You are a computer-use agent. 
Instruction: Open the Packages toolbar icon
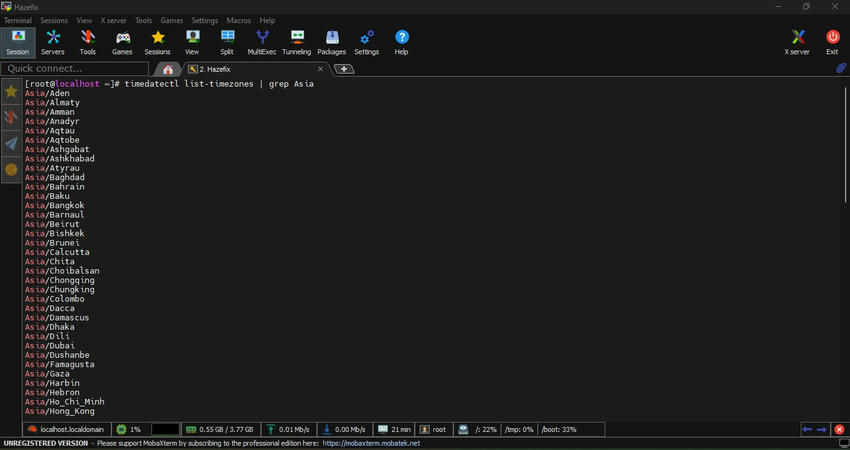coord(332,42)
